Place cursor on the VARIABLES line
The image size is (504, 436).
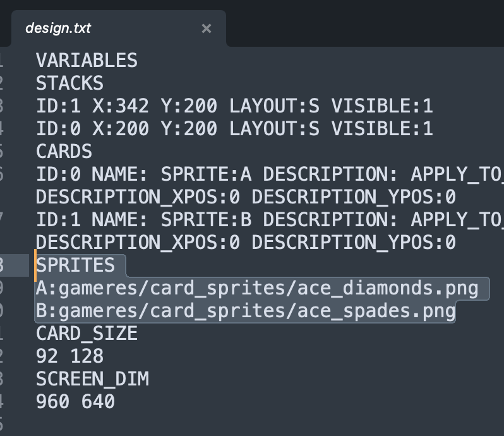(x=87, y=61)
